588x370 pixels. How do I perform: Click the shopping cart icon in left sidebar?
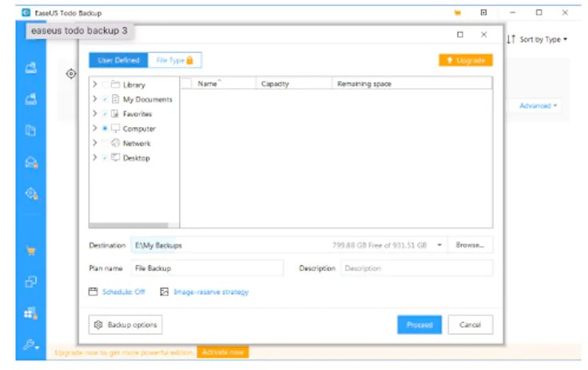pos(31,251)
